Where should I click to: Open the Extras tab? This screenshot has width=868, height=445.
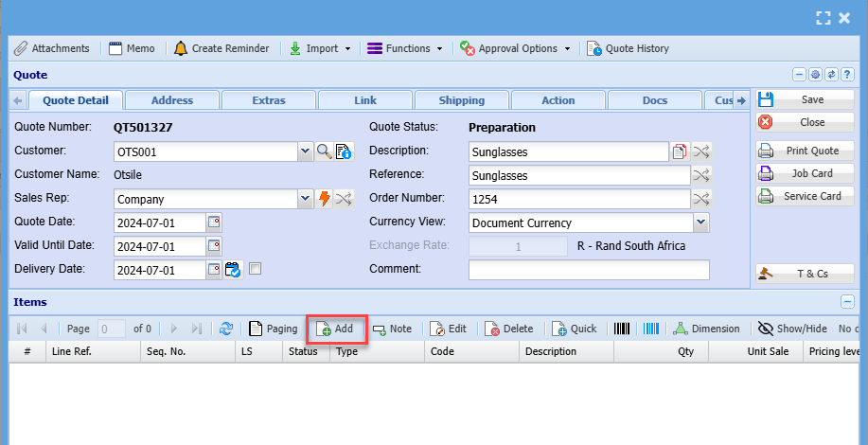click(x=268, y=100)
